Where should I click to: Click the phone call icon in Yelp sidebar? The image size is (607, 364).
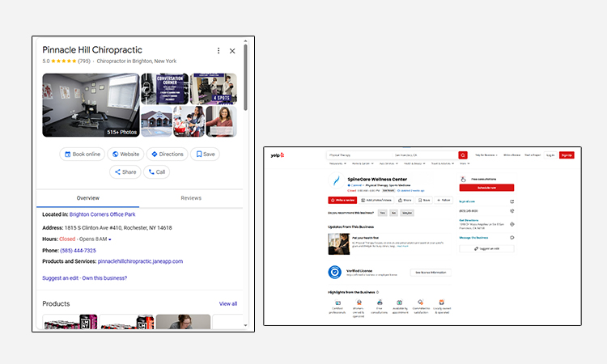(x=511, y=211)
